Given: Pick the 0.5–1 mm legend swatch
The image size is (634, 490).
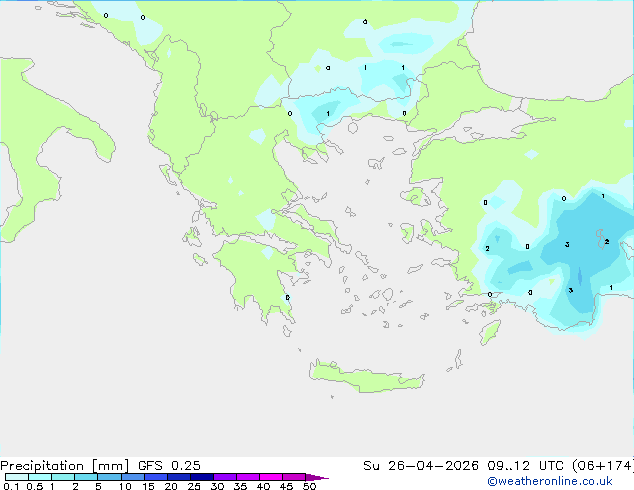Looking at the screenshot, I should click(x=40, y=477).
